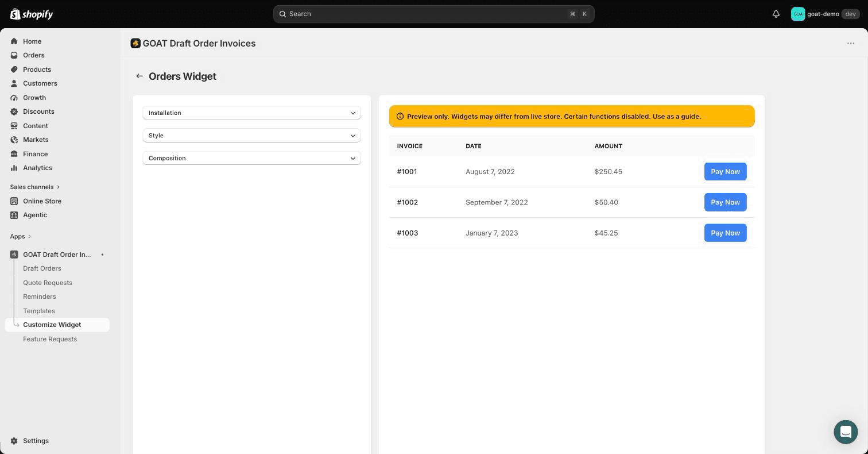This screenshot has width=868, height=454.
Task: Click the Agentic sidebar icon
Action: point(14,215)
